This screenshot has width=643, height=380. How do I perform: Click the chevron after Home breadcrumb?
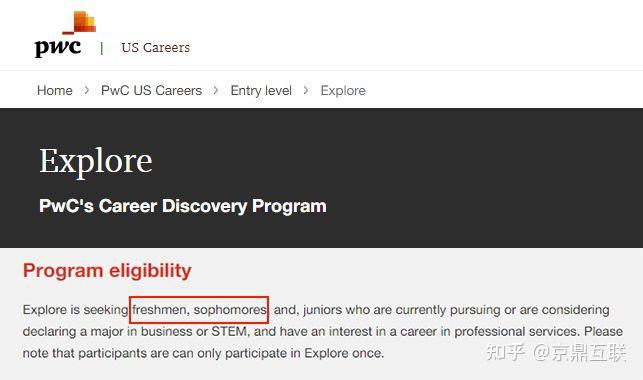pos(87,90)
